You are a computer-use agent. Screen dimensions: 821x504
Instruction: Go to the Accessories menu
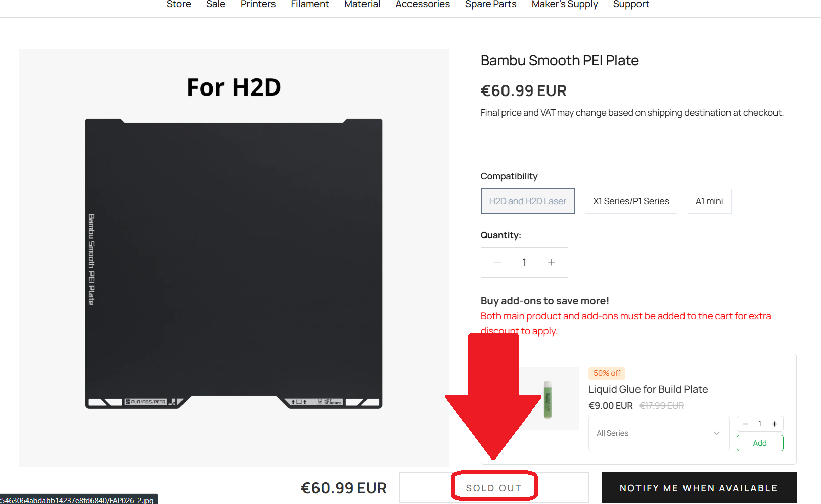click(423, 5)
